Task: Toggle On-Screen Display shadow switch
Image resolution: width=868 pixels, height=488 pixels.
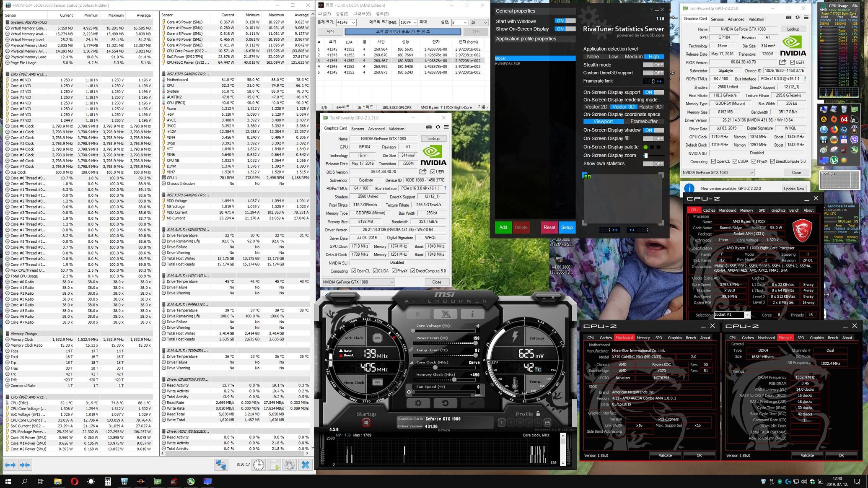Action: point(653,130)
